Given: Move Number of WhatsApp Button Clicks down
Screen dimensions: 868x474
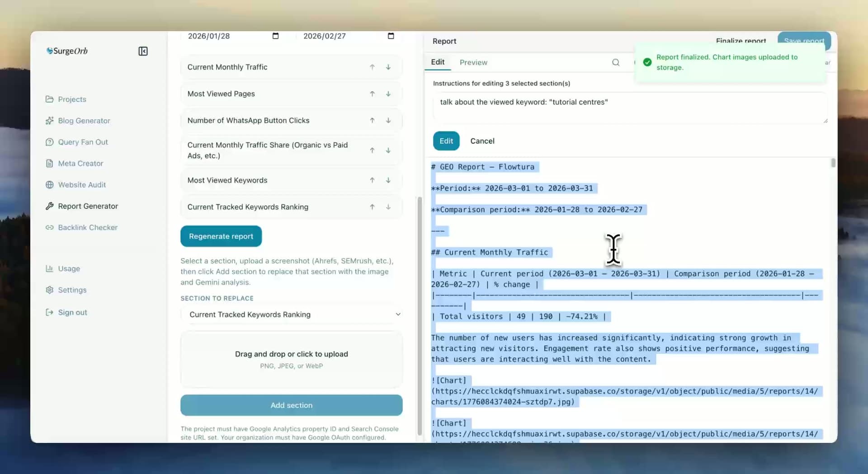Looking at the screenshot, I should [388, 121].
